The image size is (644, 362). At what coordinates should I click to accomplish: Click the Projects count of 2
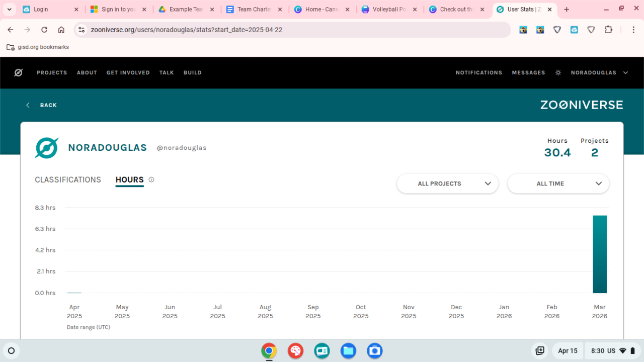595,152
